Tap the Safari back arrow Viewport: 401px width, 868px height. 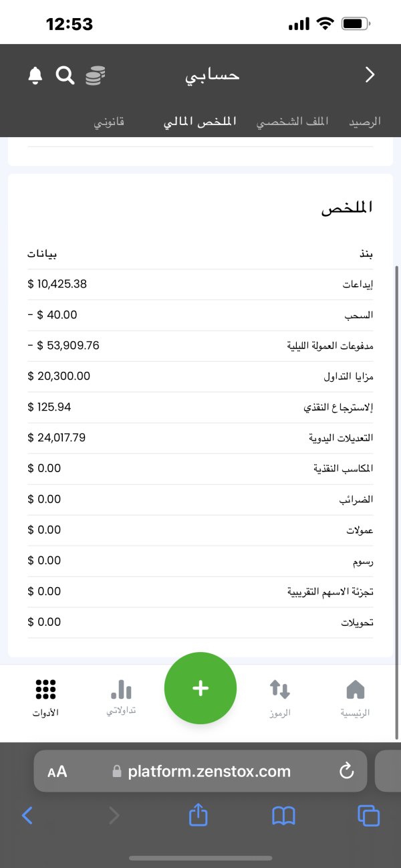pyautogui.click(x=27, y=815)
